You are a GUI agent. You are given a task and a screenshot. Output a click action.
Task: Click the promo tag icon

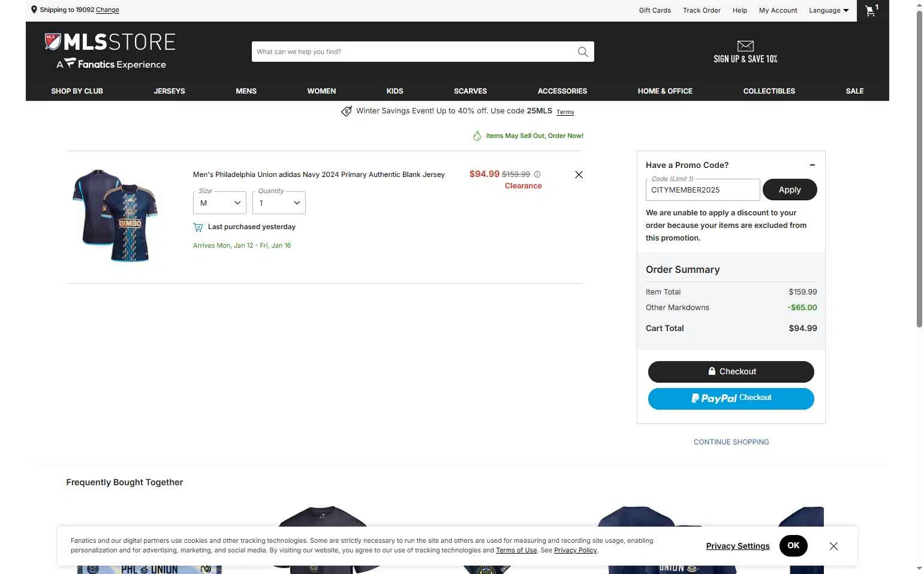347,111
